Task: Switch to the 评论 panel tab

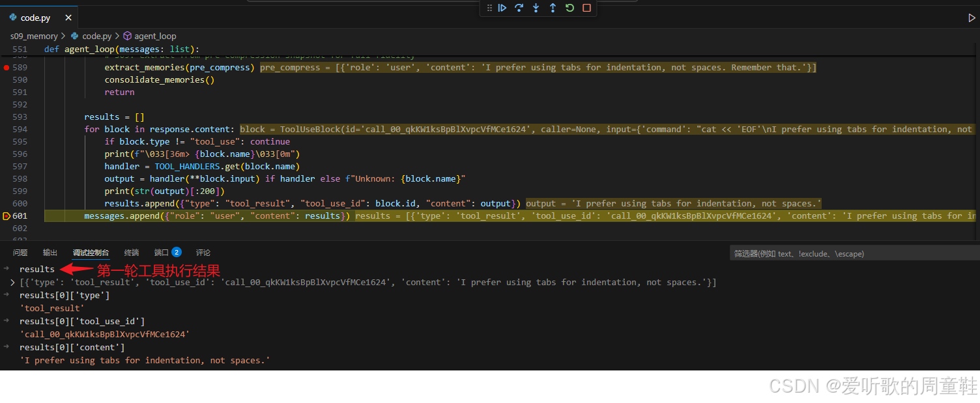Action: point(203,253)
